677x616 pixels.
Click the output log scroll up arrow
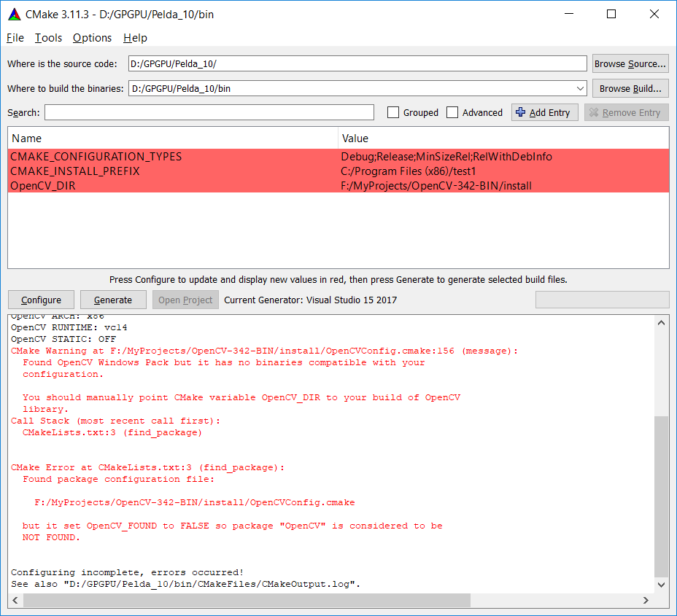click(661, 323)
